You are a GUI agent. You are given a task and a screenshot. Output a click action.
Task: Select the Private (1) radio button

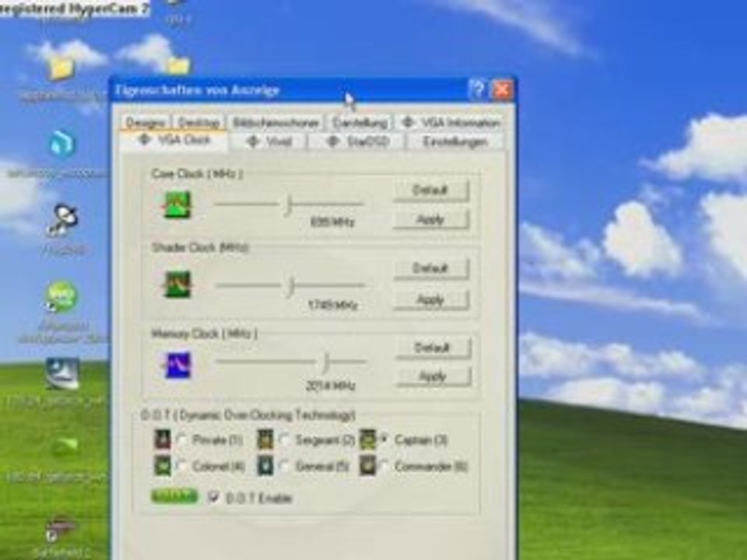click(x=181, y=439)
